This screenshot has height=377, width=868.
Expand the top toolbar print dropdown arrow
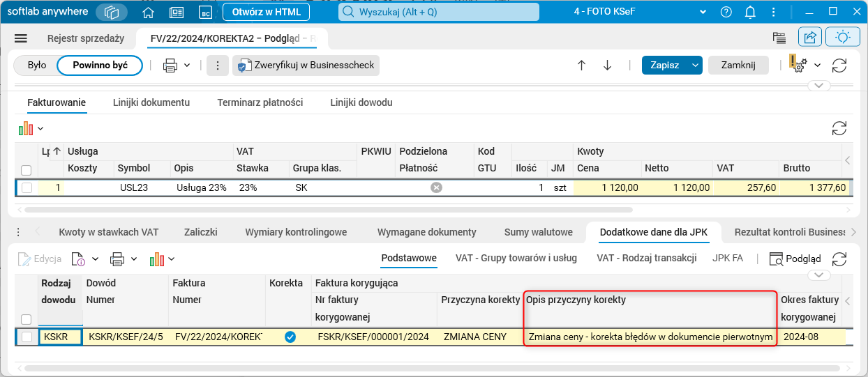point(187,66)
